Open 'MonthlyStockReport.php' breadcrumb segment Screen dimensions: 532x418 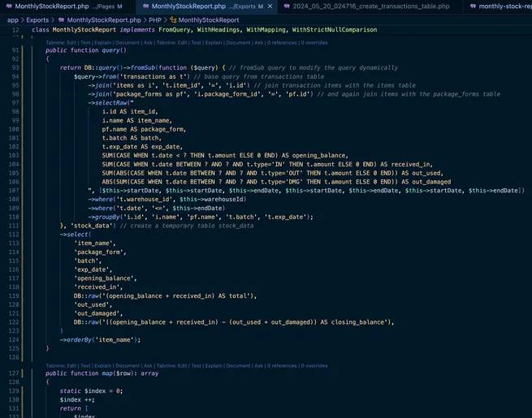pyautogui.click(x=104, y=20)
